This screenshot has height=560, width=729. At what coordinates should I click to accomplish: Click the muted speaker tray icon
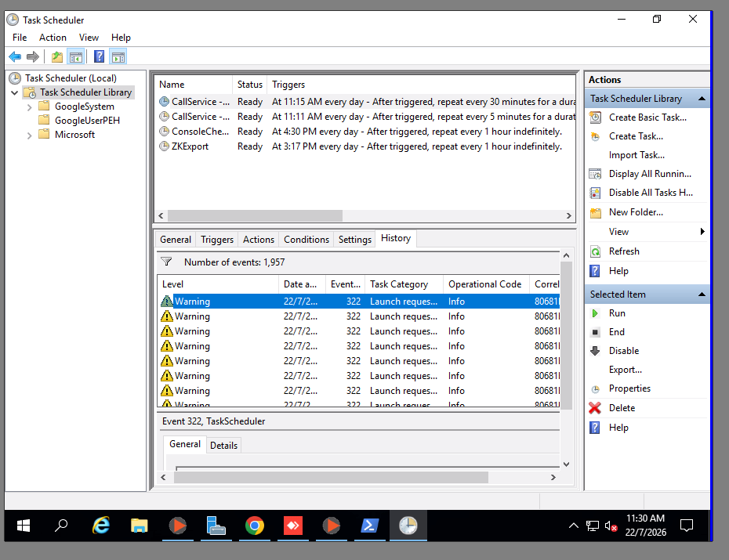click(x=611, y=526)
